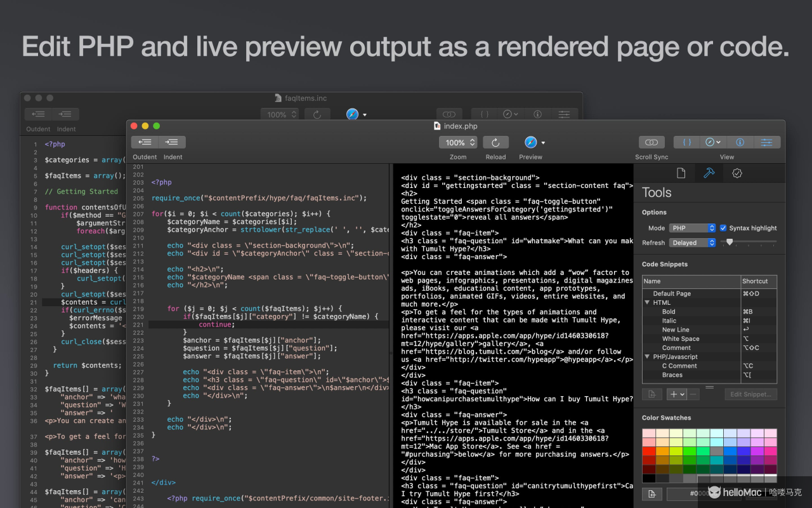812x508 pixels.
Task: Open the Mode PHP dropdown
Action: click(692, 228)
